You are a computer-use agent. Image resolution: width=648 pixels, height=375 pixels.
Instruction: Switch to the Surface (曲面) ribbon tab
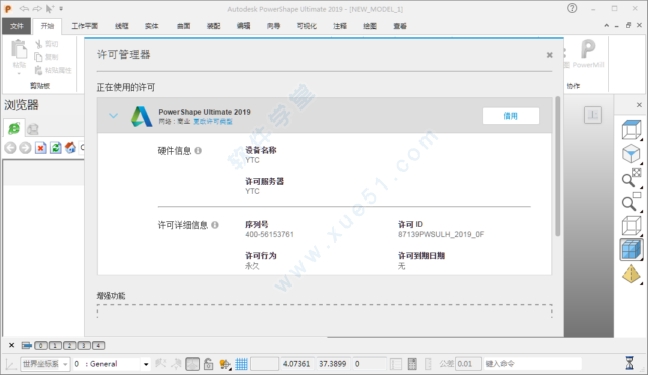[183, 26]
